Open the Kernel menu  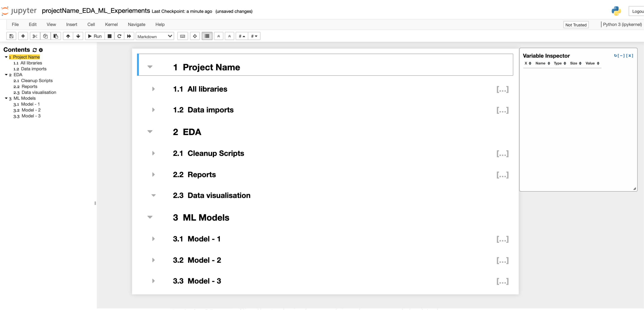click(x=111, y=25)
